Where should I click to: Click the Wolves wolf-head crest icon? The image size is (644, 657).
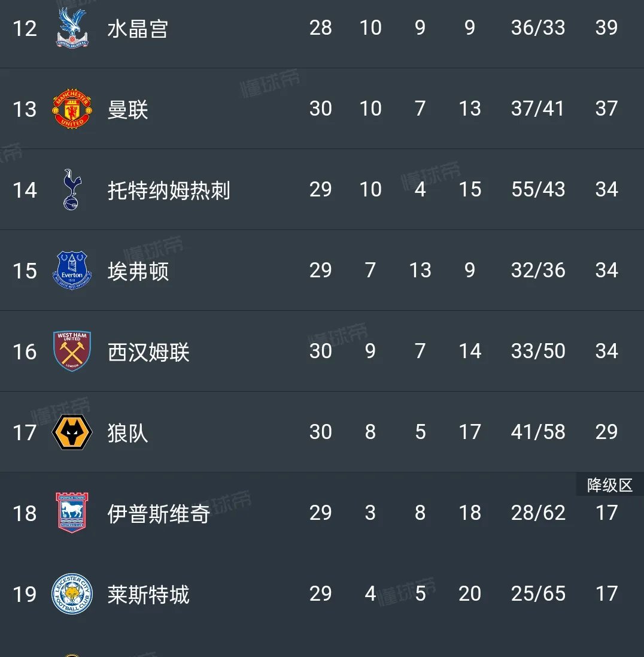tap(71, 432)
